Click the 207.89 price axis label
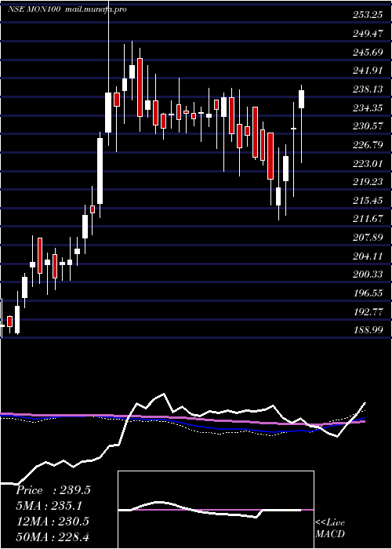Screen dimensions: 392x549 pyautogui.click(x=368, y=238)
